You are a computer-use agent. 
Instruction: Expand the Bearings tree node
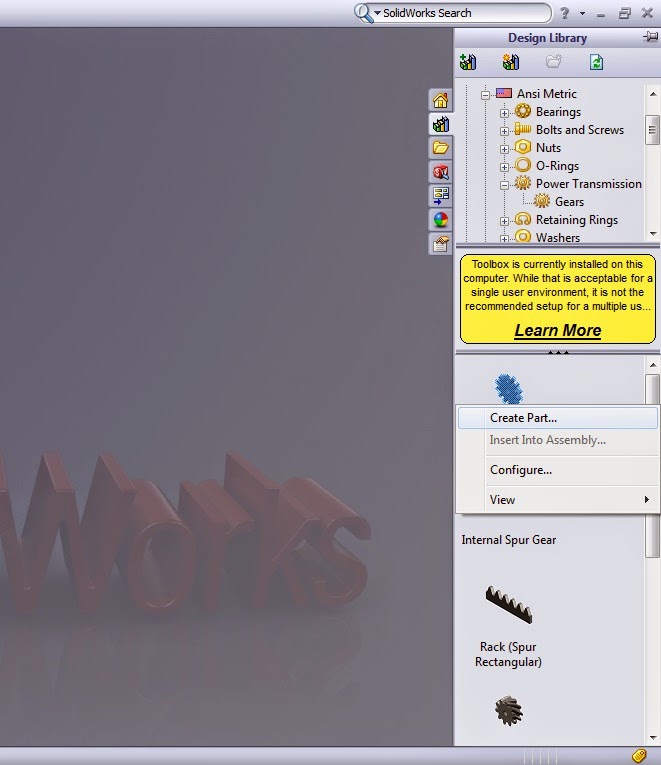pos(504,113)
